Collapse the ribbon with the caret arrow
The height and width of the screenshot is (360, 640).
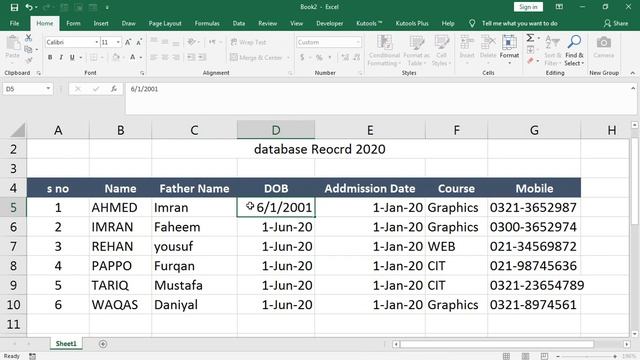633,73
